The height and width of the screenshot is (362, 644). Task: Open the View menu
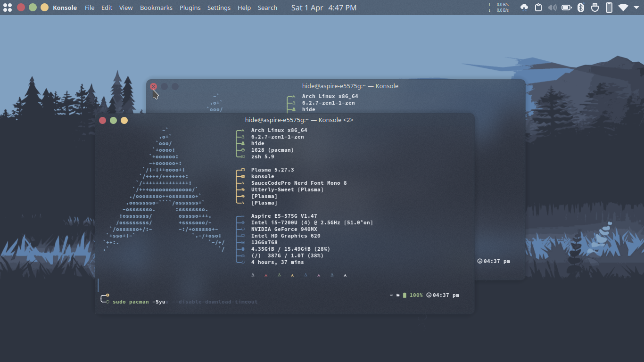(x=126, y=8)
